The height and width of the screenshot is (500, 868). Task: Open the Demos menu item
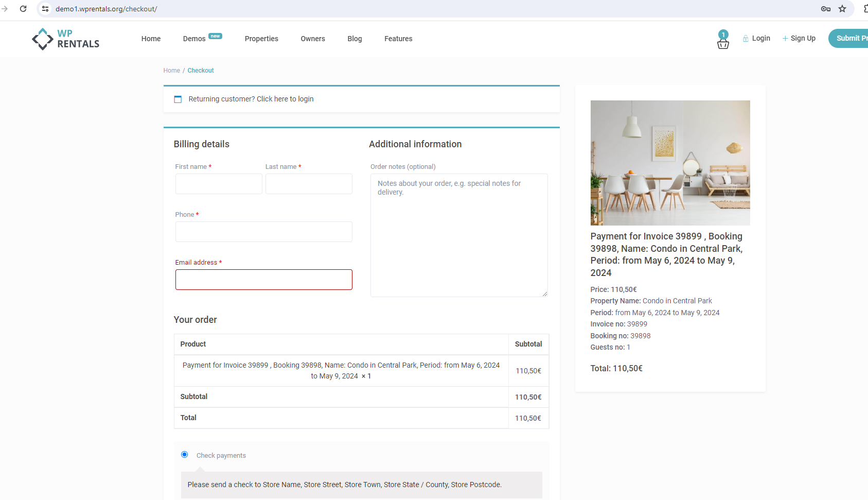[194, 39]
